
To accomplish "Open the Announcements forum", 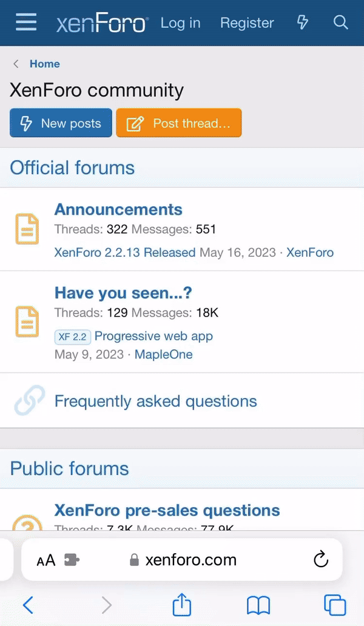I will point(118,209).
